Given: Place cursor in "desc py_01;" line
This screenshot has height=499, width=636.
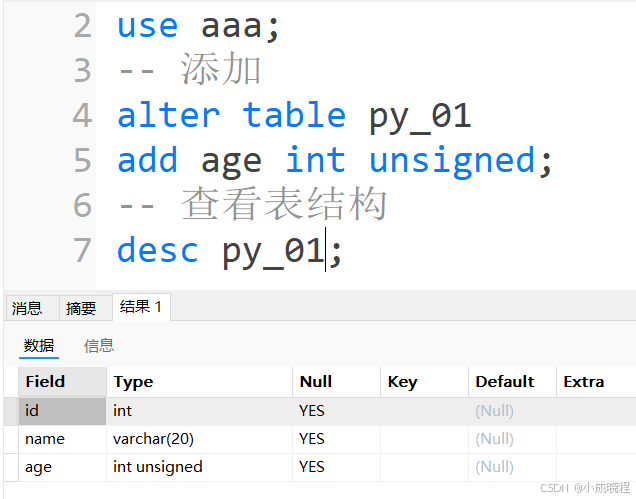Looking at the screenshot, I should pos(229,250).
